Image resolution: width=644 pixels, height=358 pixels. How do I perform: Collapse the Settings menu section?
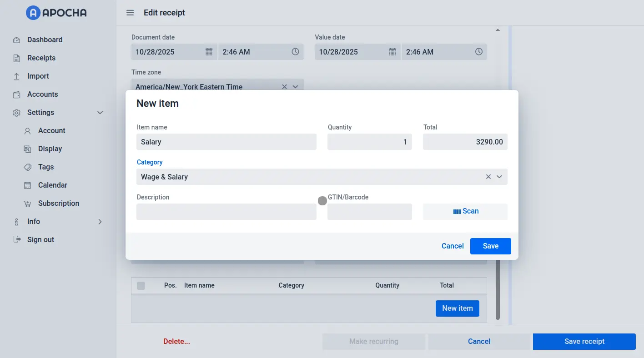point(100,113)
